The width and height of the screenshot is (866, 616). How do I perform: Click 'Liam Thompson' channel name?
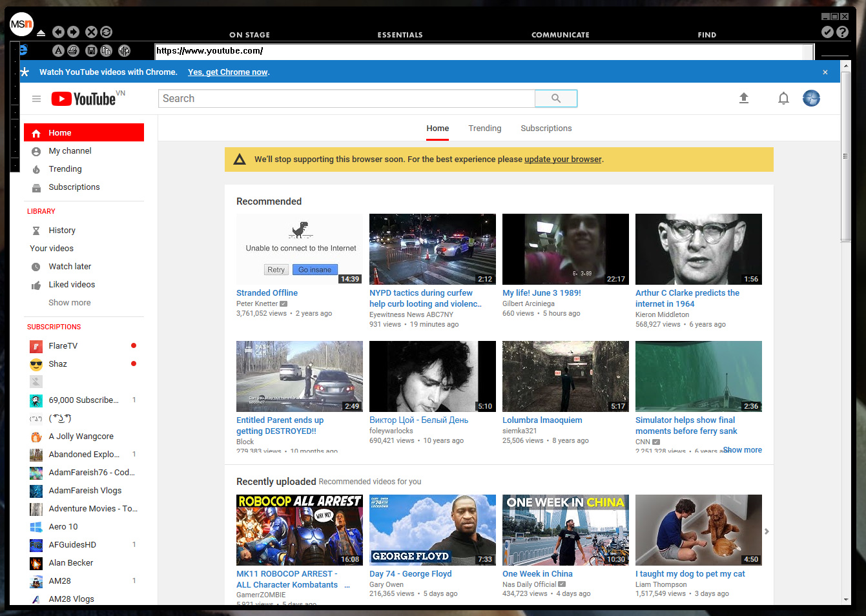tap(661, 585)
